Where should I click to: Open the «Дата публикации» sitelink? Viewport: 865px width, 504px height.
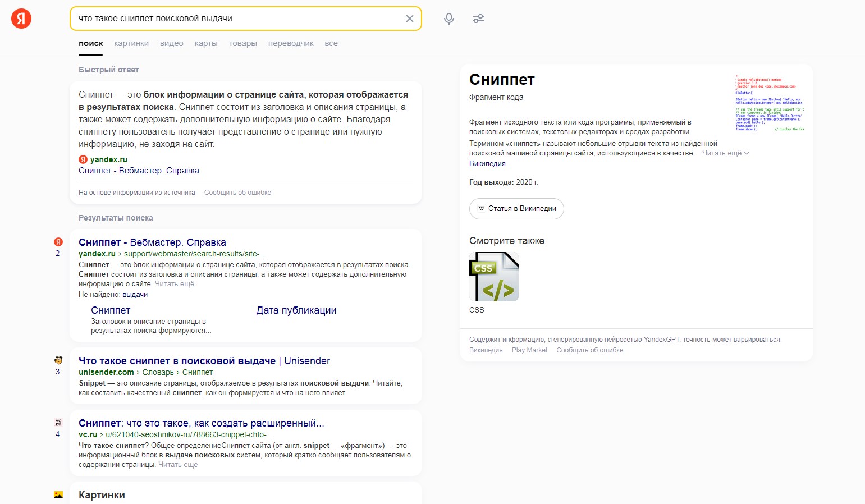tap(296, 310)
